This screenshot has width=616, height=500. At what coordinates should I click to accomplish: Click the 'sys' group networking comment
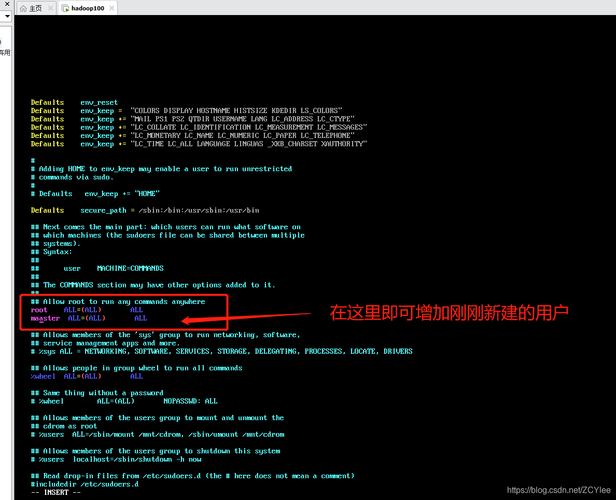[165, 335]
